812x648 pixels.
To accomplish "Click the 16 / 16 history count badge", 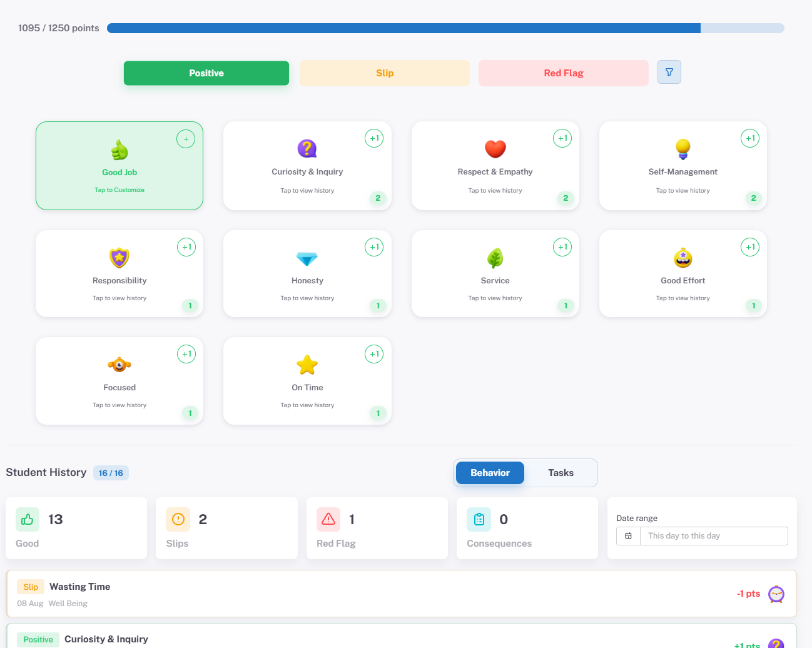I will point(111,473).
